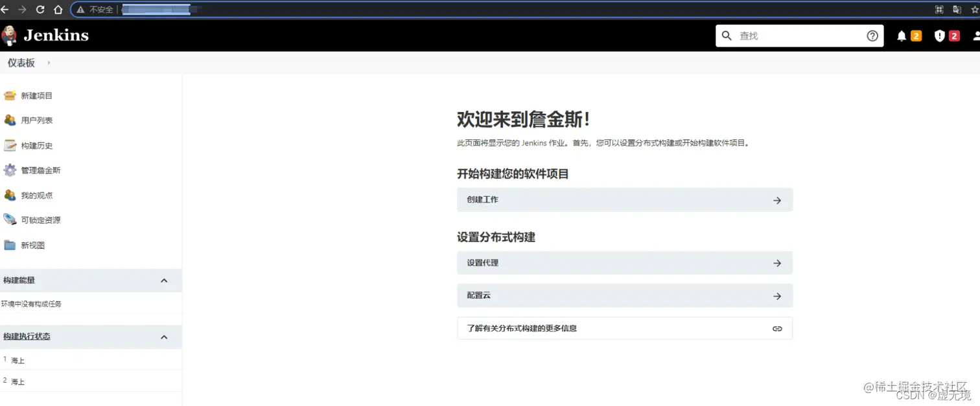
Task: Collapse the 构建执行状态 section
Action: [x=164, y=336]
